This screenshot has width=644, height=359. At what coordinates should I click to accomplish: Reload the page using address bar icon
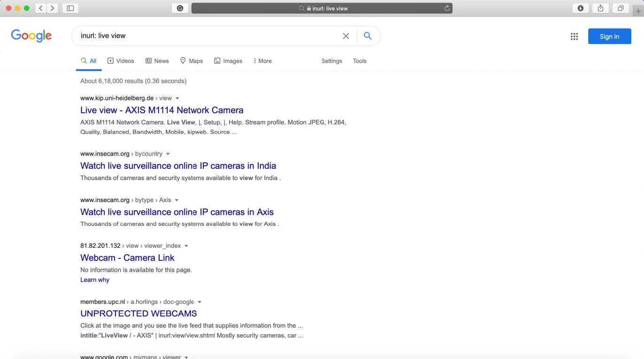pyautogui.click(x=447, y=8)
